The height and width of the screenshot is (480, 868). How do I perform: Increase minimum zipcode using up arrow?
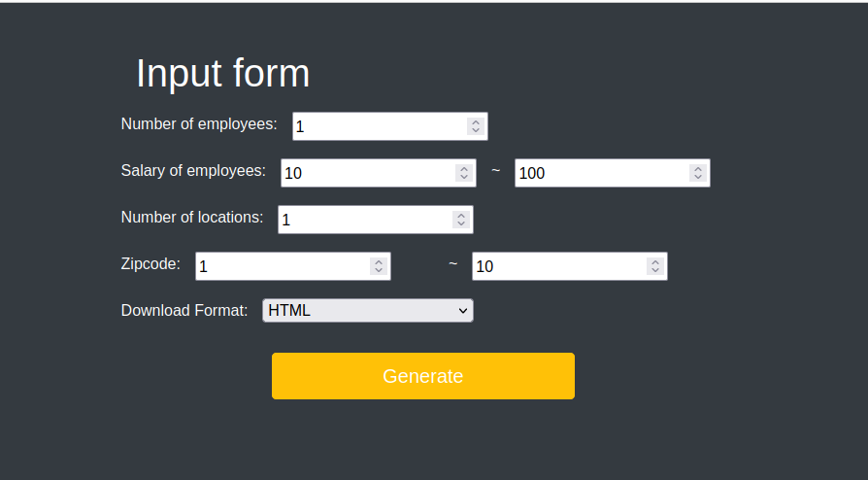pos(379,261)
